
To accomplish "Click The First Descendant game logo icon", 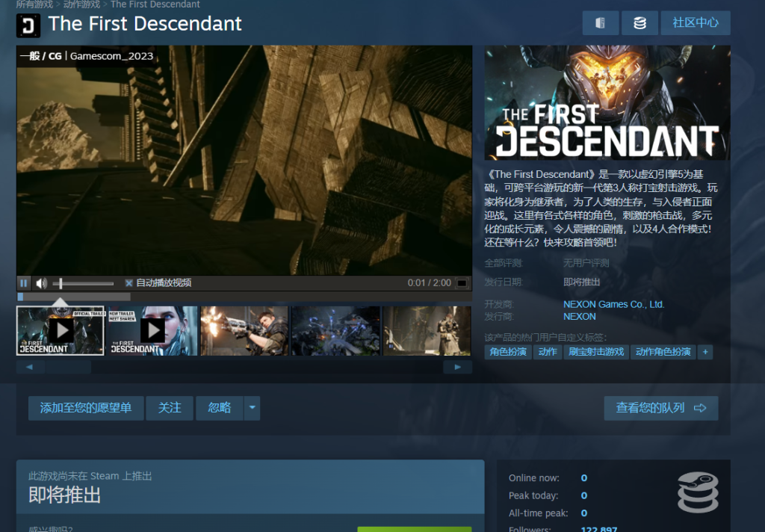I will 28,25.
